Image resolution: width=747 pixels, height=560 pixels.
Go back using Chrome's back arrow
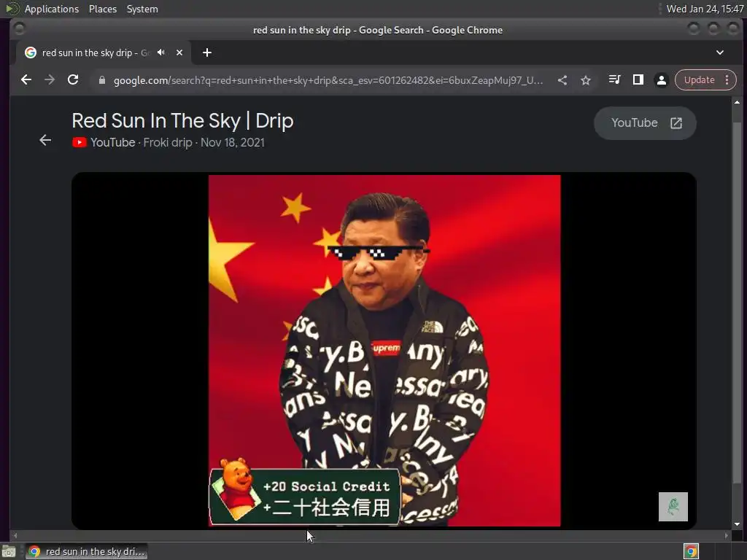coord(26,79)
